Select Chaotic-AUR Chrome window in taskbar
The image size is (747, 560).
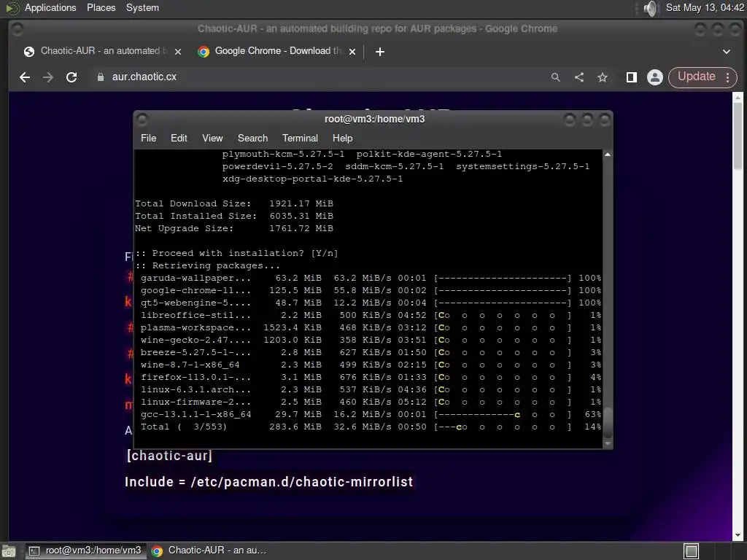pos(209,551)
